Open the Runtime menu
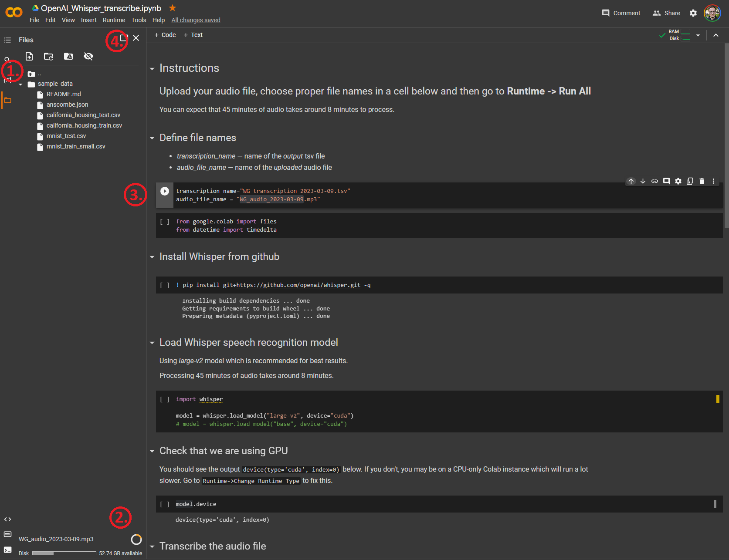The image size is (729, 560). point(114,20)
